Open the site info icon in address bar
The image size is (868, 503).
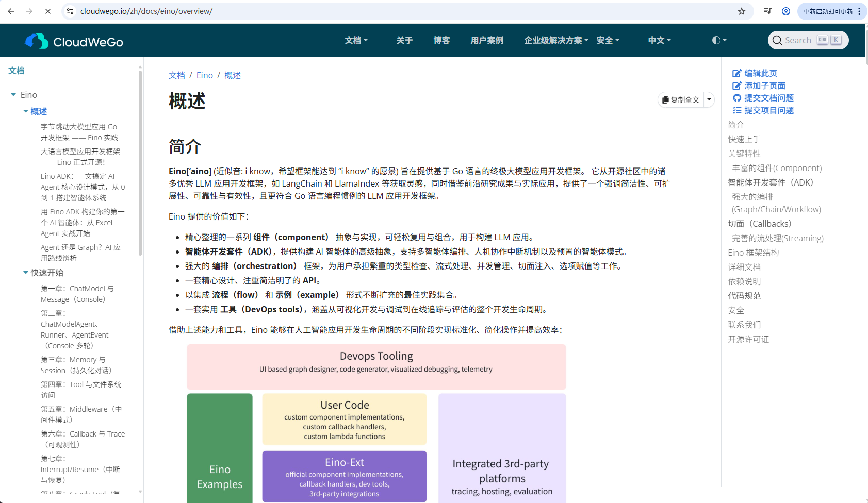[70, 11]
